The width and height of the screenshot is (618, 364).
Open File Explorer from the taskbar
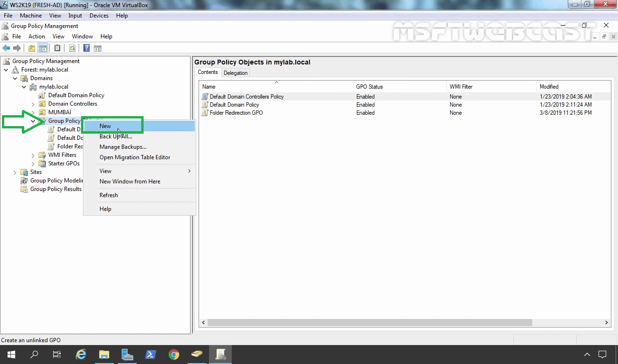tap(104, 354)
